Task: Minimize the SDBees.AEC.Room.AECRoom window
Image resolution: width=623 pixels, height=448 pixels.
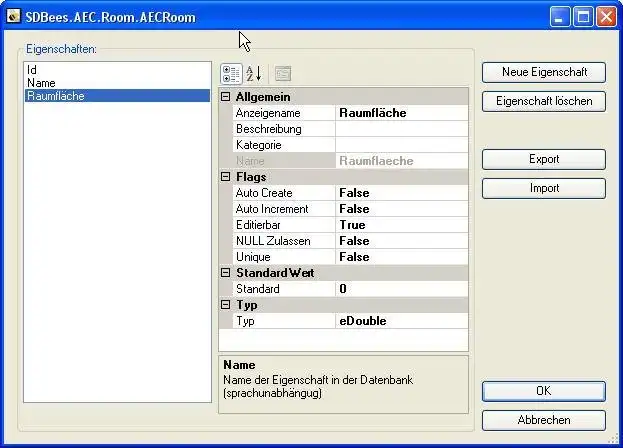Action: tap(560, 17)
